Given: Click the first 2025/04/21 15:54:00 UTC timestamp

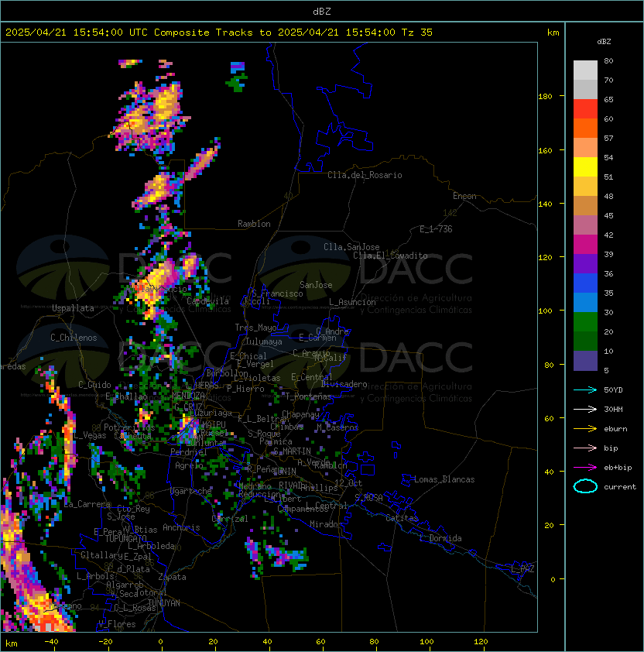Looking at the screenshot, I should pyautogui.click(x=77, y=33).
